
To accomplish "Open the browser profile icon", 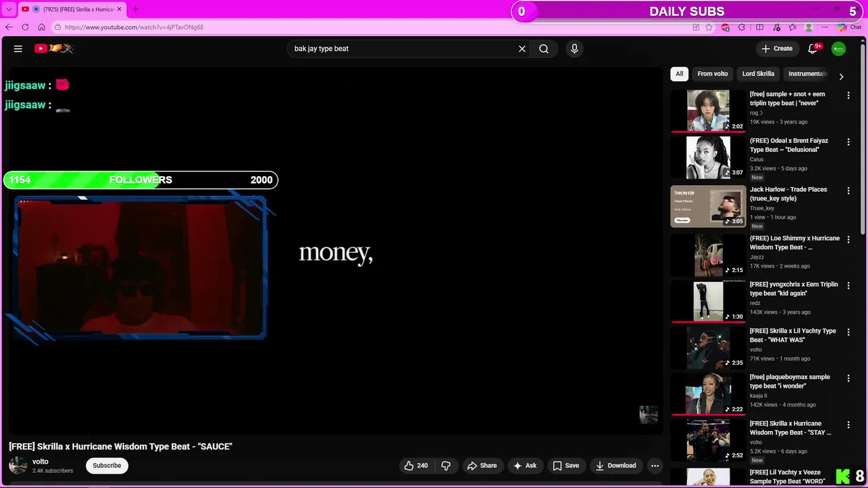I will click(x=808, y=27).
